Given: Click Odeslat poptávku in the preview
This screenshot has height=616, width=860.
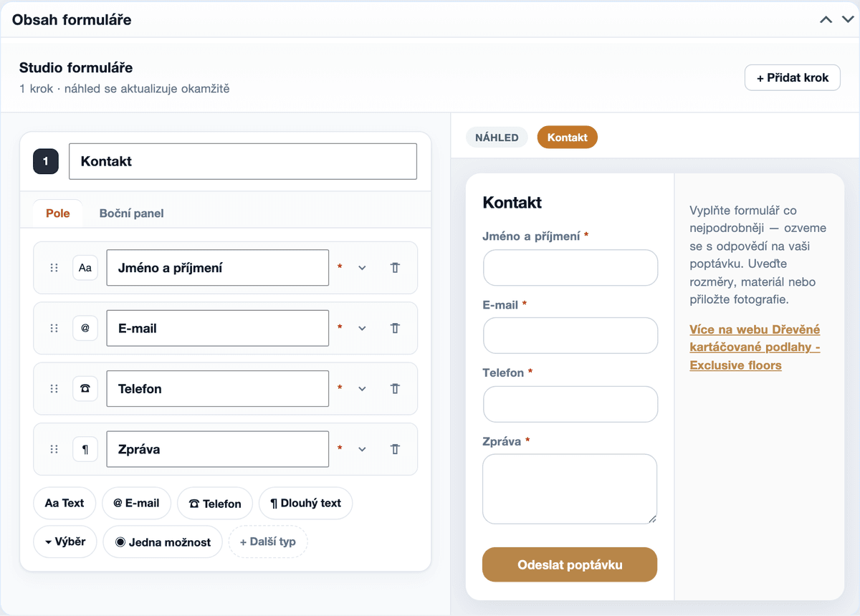Looking at the screenshot, I should tap(570, 564).
